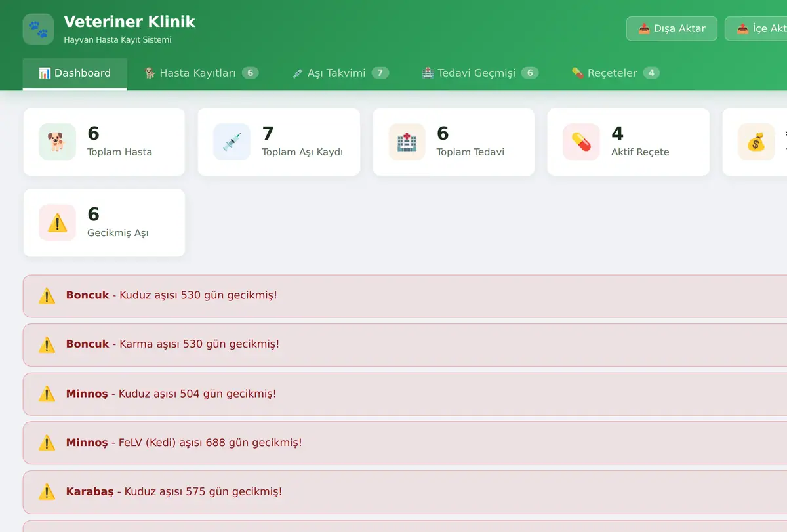Select the Reçeteler tab

(615, 73)
